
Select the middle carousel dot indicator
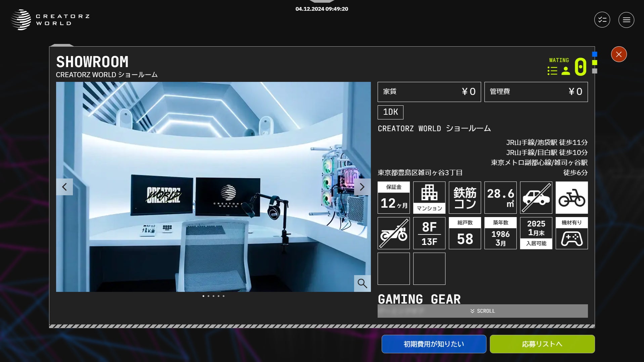[213, 296]
